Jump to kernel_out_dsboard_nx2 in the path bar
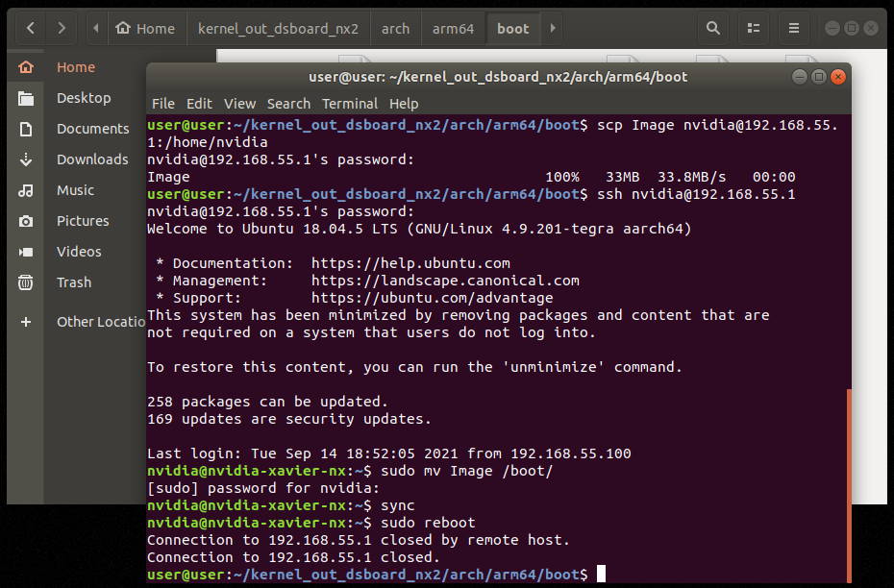This screenshot has width=894, height=588. 278,29
